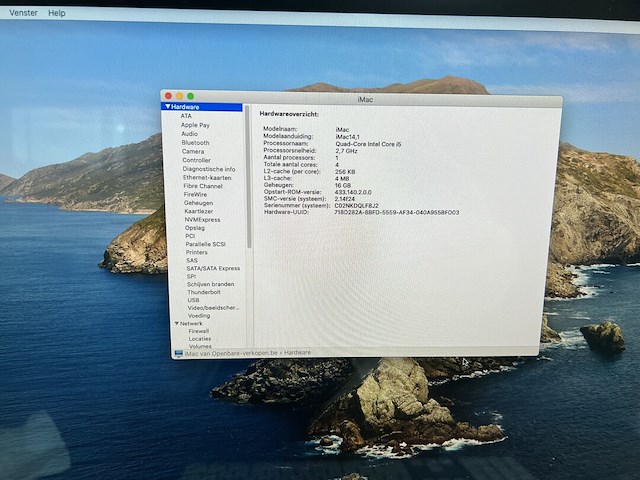The image size is (640, 480).
Task: Open the Venster menu
Action: coord(23,13)
